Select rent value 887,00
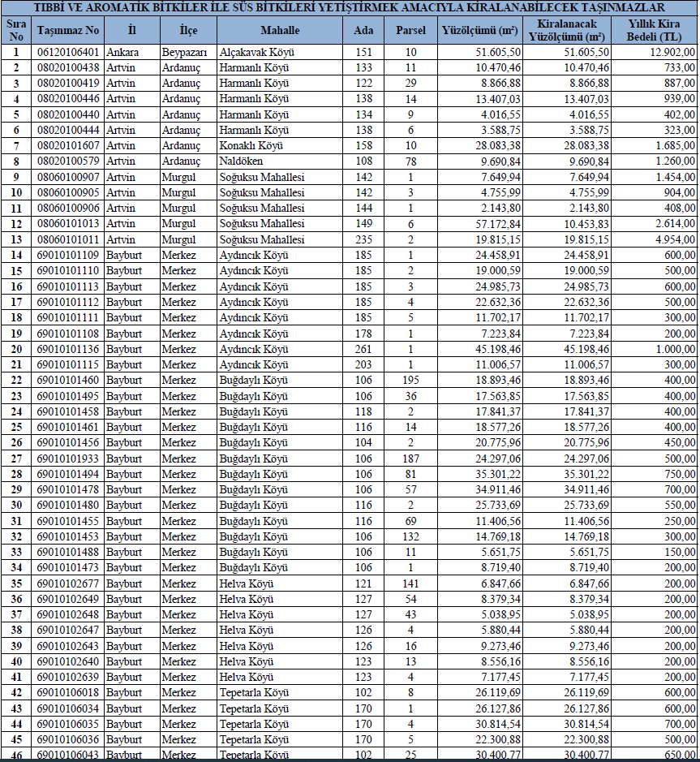 click(x=654, y=83)
